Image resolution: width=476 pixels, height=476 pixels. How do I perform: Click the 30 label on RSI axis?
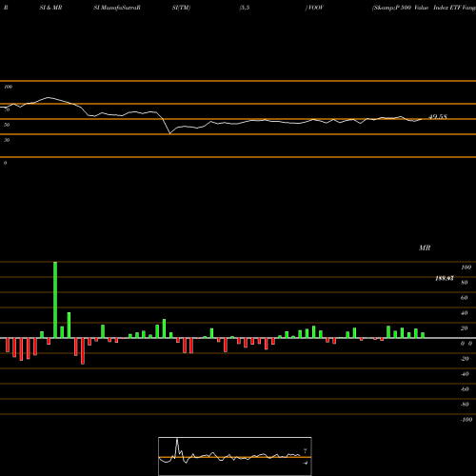coord(7,140)
